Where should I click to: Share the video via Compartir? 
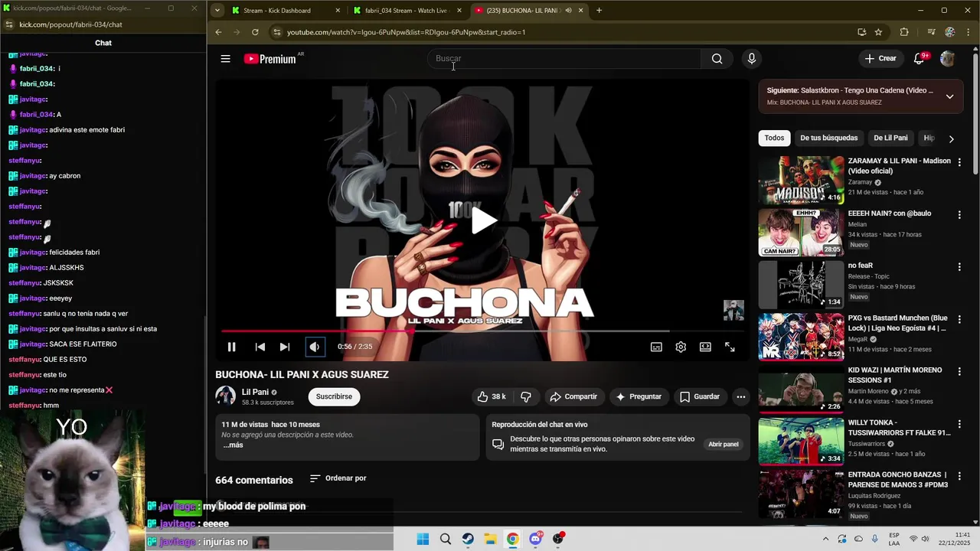click(573, 396)
